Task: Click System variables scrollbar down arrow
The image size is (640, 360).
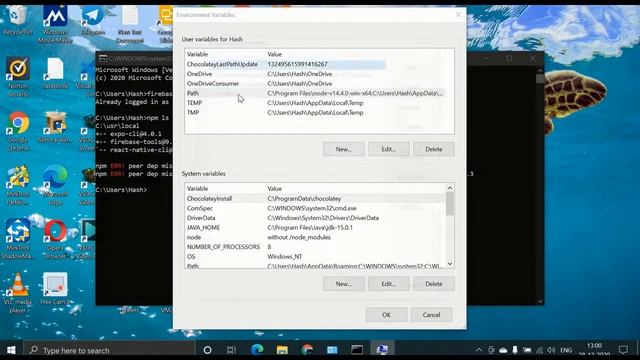Action: (450, 264)
